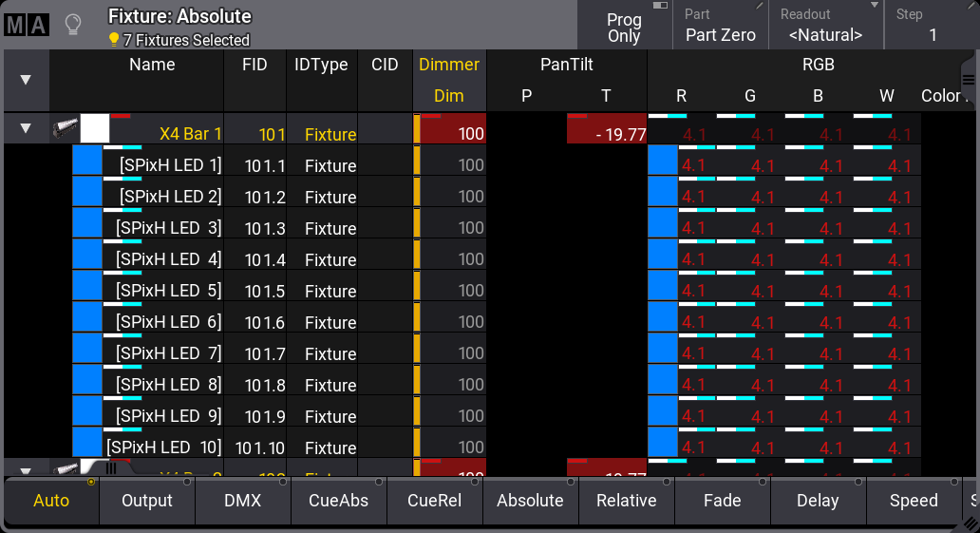Click the Step 1 button
The image size is (980, 533).
932,26
